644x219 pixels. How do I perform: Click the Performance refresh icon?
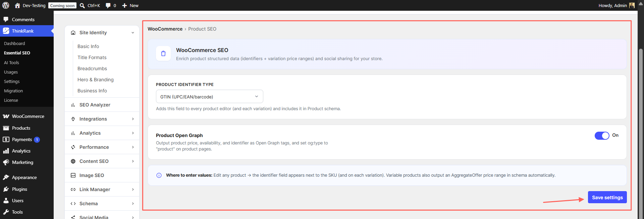(x=73, y=147)
